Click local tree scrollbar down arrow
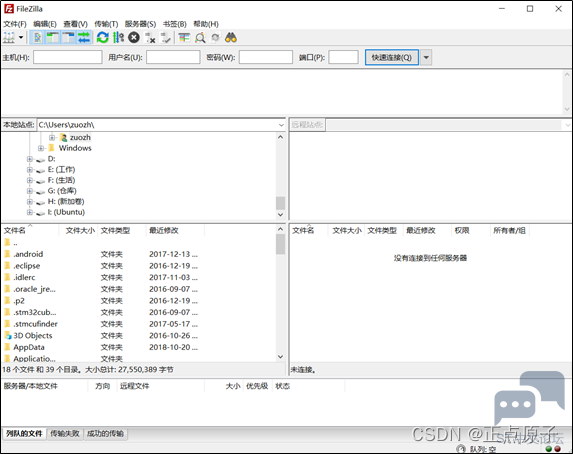Screen dimensions: 573x454 [280, 215]
